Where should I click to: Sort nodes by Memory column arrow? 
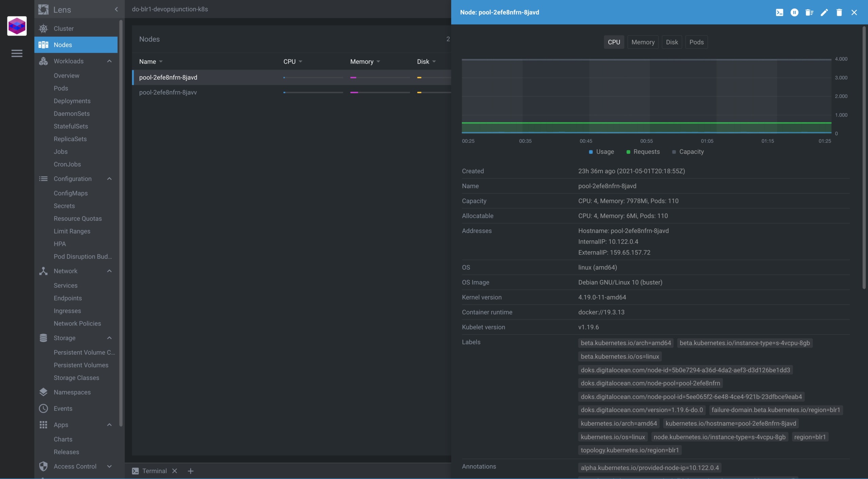378,62
